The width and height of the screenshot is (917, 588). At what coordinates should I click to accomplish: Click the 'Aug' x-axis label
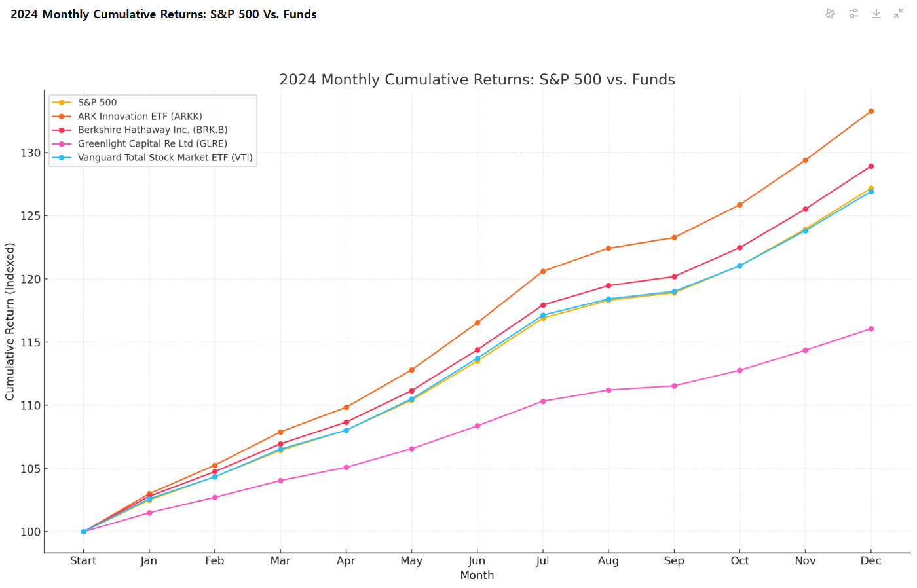point(608,560)
